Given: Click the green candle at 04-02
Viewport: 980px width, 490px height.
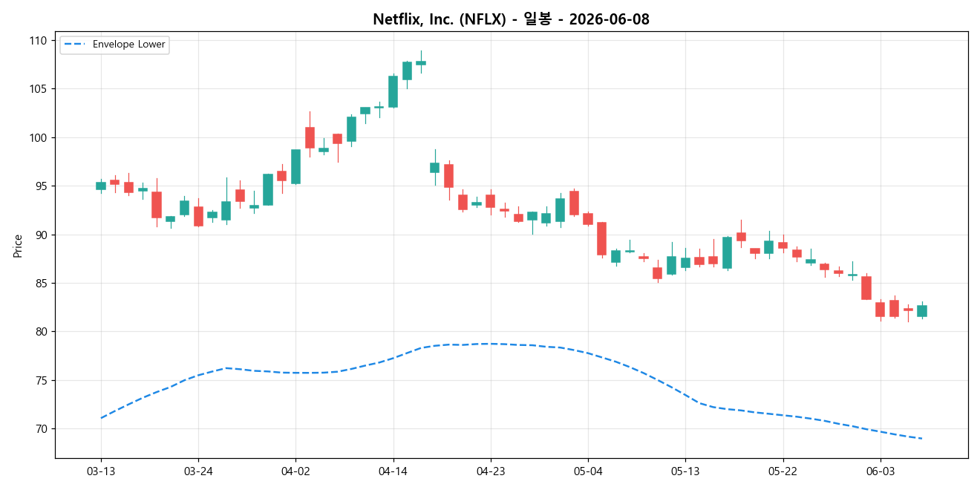Looking at the screenshot, I should [x=295, y=167].
